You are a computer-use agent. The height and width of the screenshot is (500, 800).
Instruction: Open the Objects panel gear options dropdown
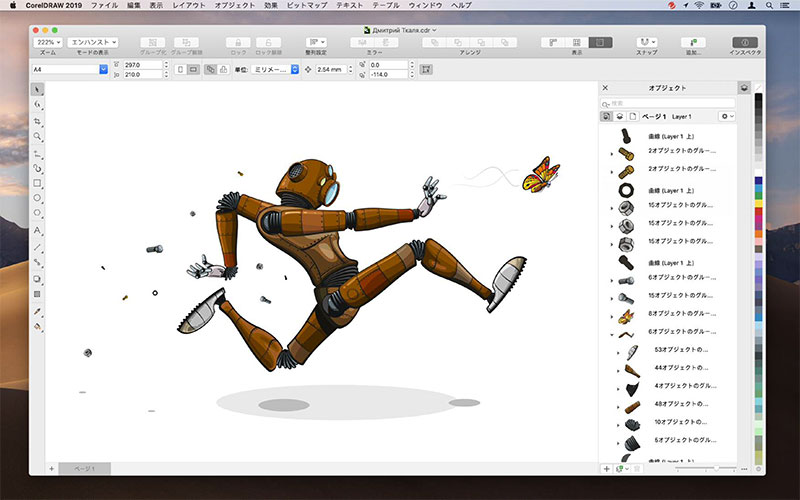click(x=727, y=116)
